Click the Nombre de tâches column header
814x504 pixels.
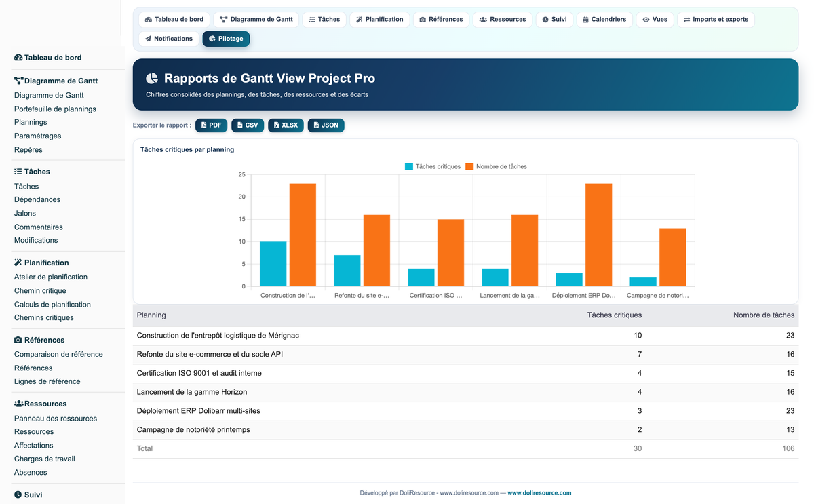click(764, 315)
